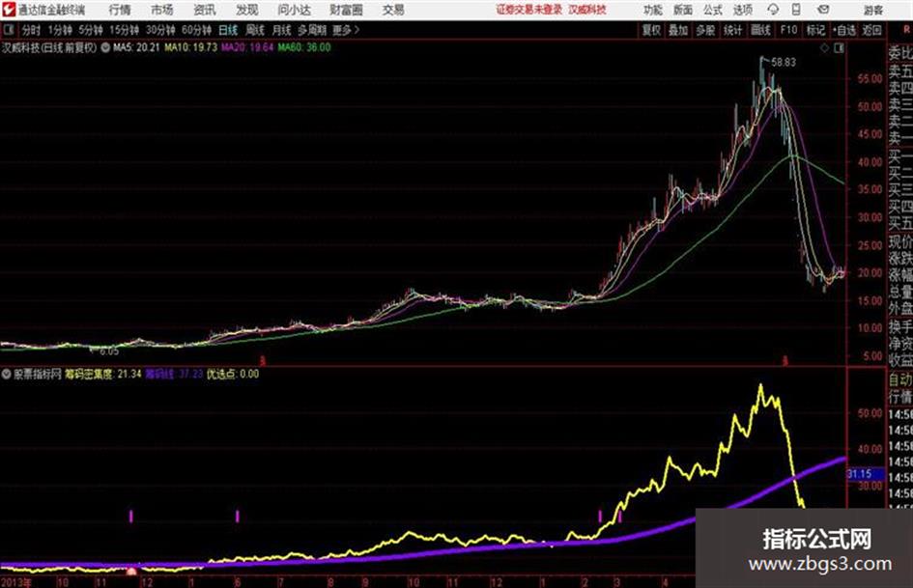
Task: Open the 市场 menu
Action: 162,10
